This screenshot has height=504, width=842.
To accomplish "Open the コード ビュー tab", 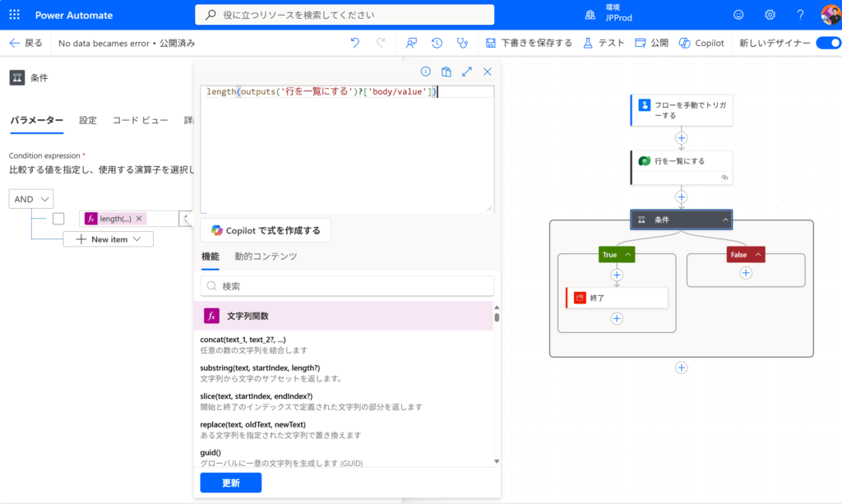I will tap(140, 120).
